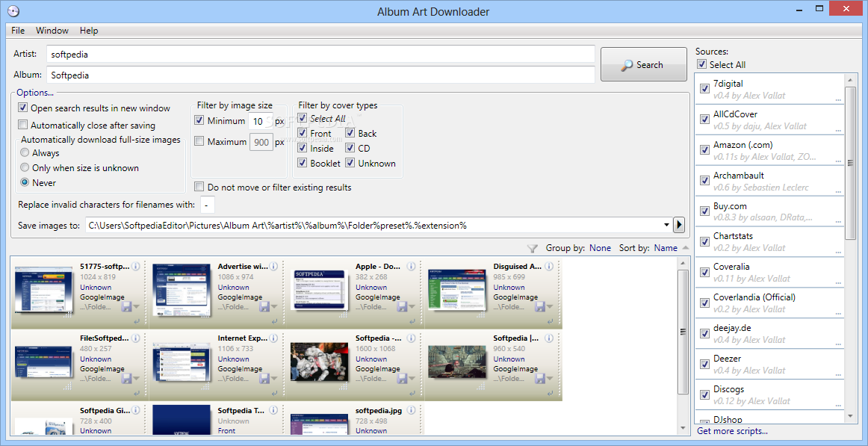Open the path placeholder menu arrow button

[x=679, y=225]
